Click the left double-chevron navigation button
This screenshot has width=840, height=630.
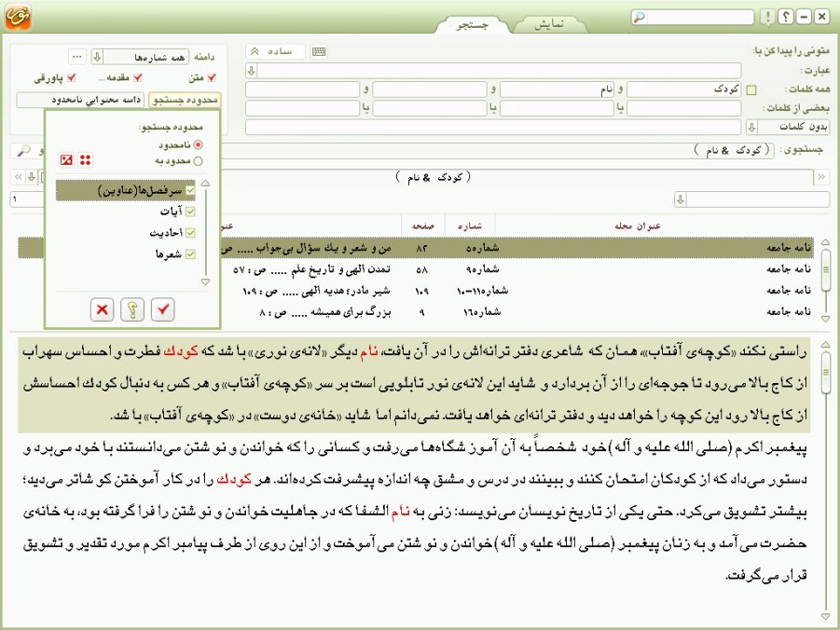point(19,177)
